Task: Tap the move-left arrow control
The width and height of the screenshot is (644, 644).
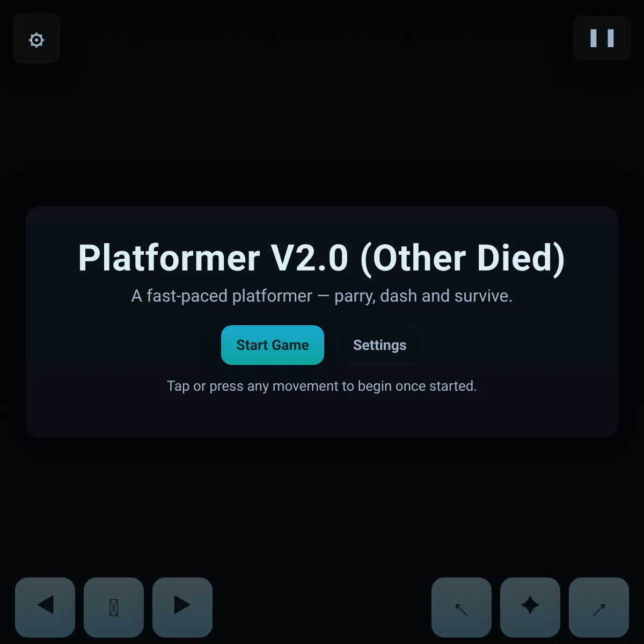Action: click(x=45, y=608)
